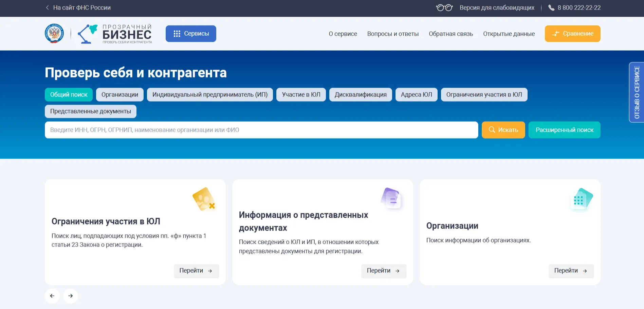
Task: Click the orange Сравнение button
Action: click(572, 34)
